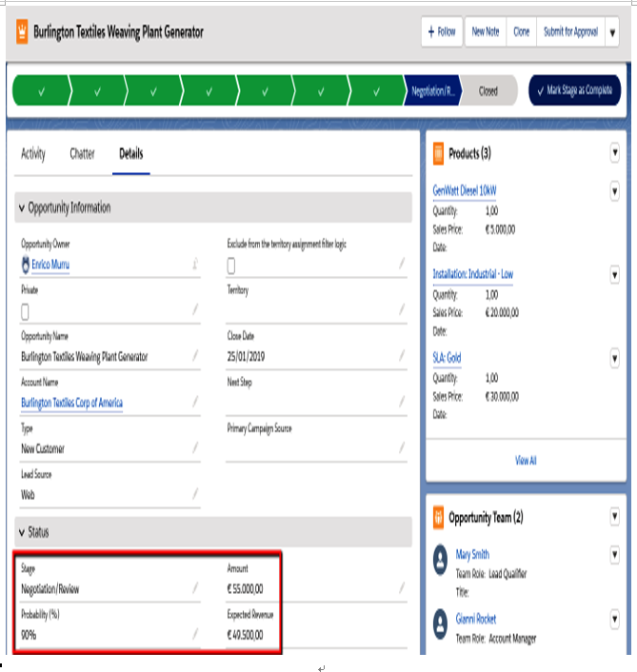
Task: Switch to the Chatter tab
Action: tap(82, 154)
